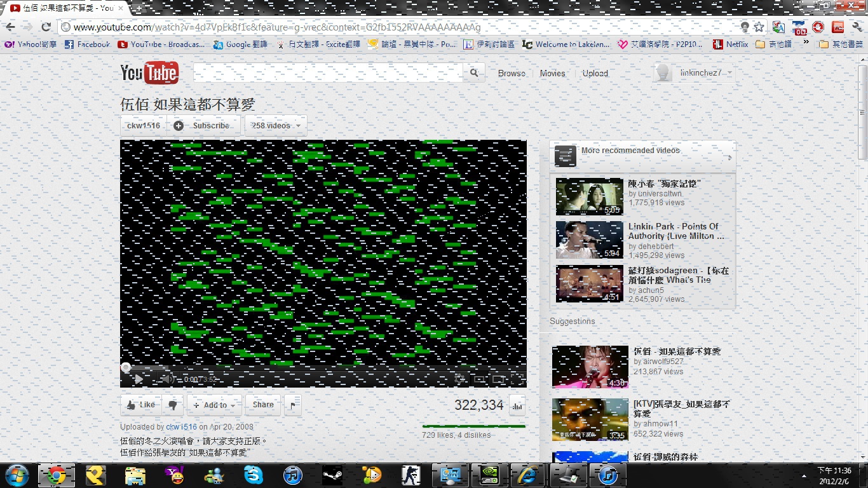Open the linkinchez7 account menu

click(x=695, y=73)
